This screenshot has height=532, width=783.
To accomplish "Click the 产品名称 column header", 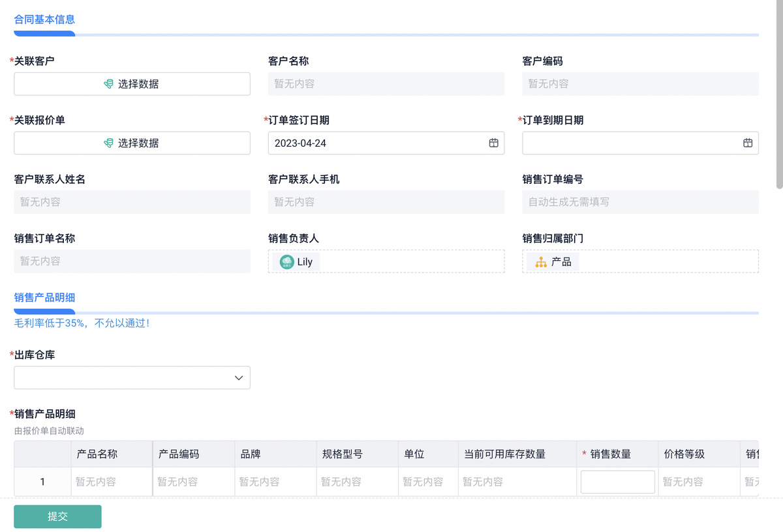I will (98, 454).
